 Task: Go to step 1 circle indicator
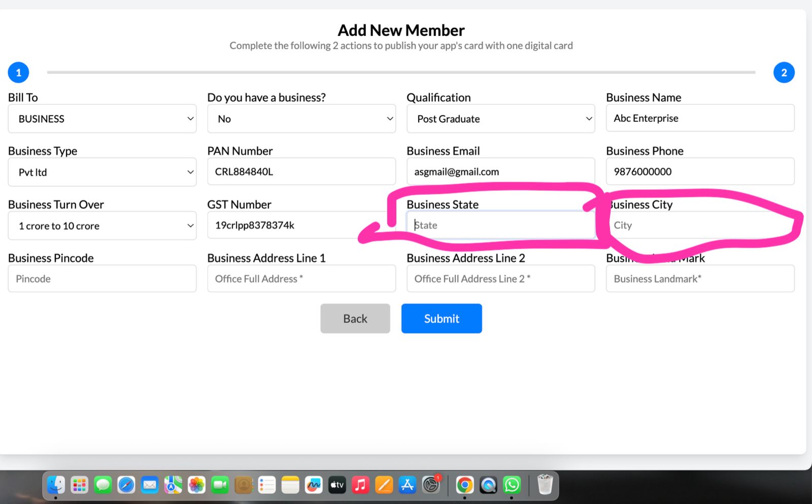[19, 73]
